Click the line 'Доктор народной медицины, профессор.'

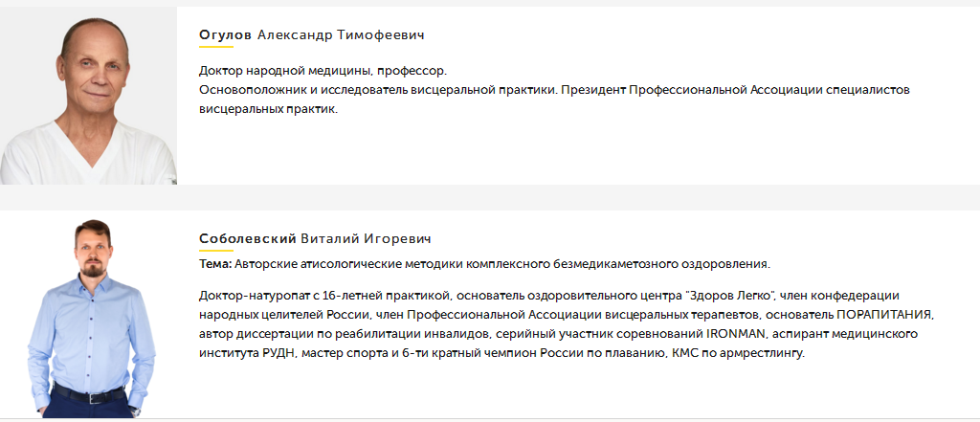click(323, 71)
